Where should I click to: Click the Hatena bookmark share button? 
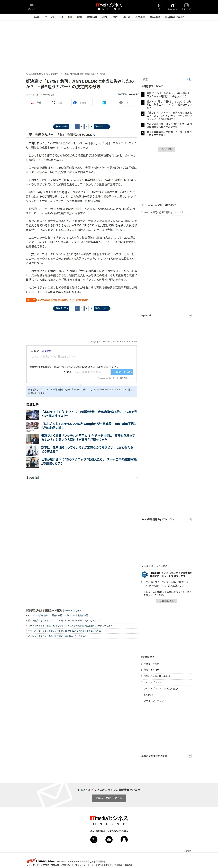point(104,103)
